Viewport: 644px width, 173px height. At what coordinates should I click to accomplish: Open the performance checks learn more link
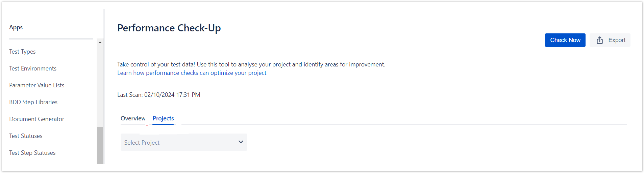(x=192, y=73)
